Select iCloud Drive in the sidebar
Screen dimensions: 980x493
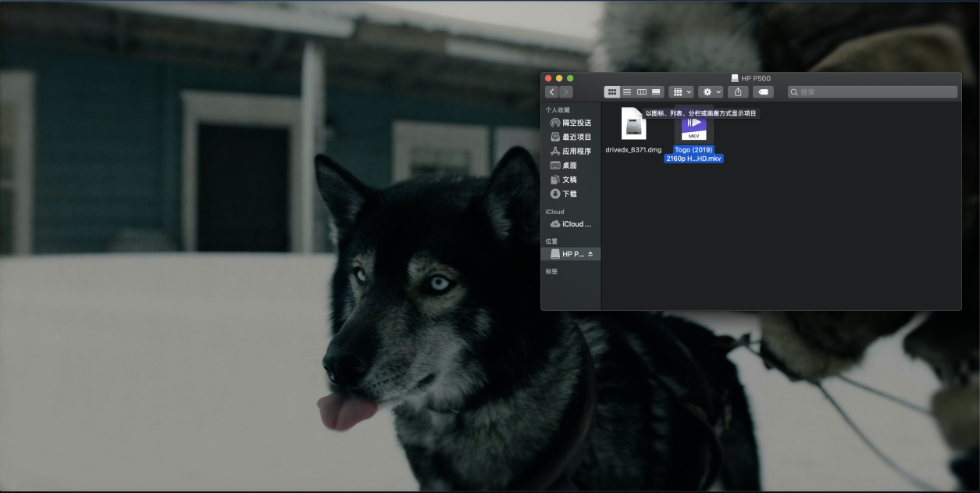pyautogui.click(x=571, y=223)
